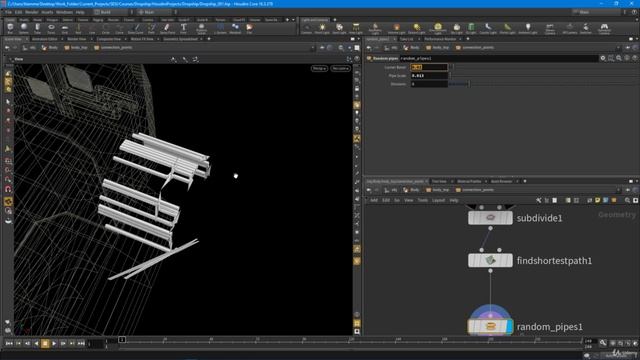This screenshot has width=640, height=360.
Task: Select the Font shelf tool
Action: tap(183, 29)
